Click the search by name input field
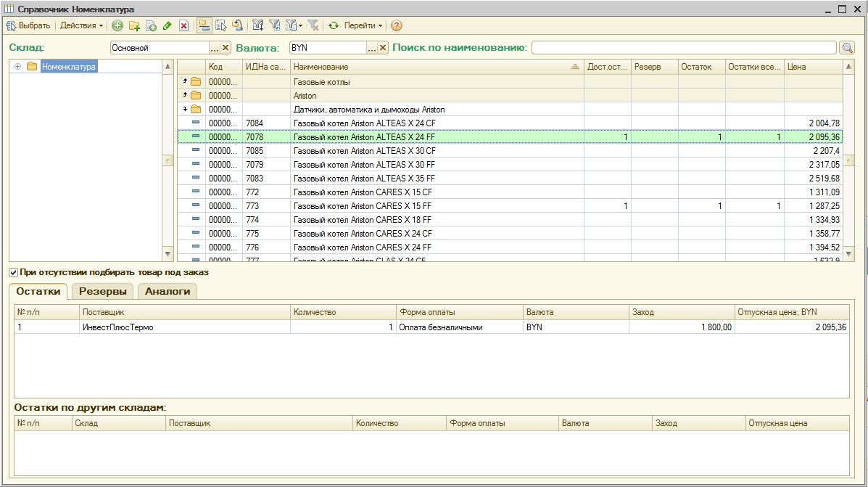The height and width of the screenshot is (487, 868). (x=683, y=48)
